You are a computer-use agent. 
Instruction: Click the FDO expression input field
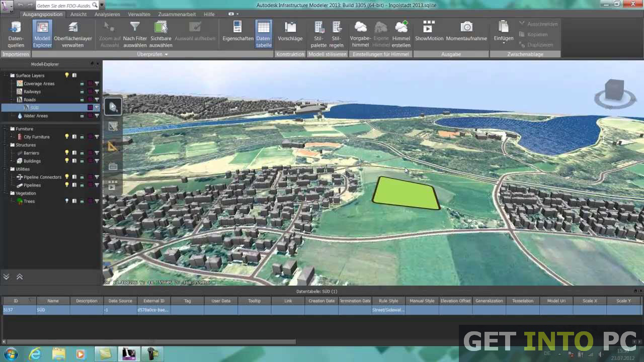(x=63, y=5)
